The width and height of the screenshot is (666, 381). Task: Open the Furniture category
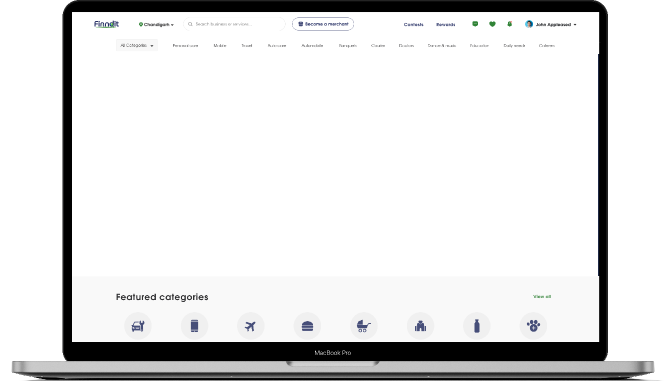277,45
